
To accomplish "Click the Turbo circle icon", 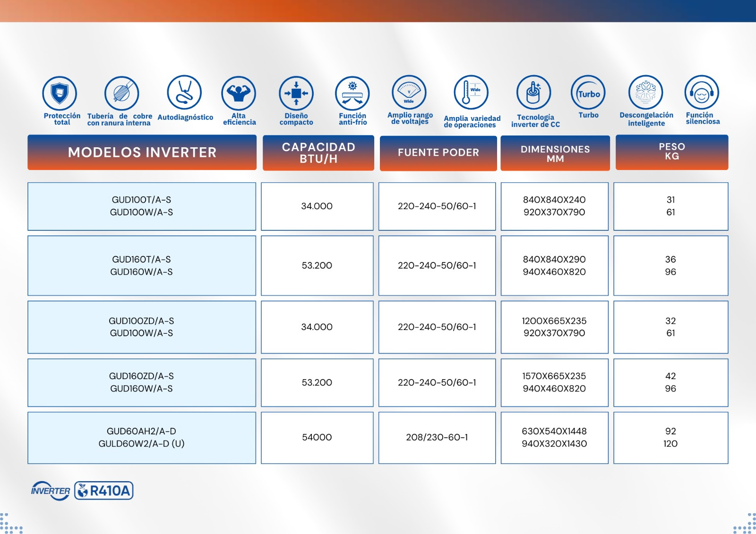I will [588, 93].
